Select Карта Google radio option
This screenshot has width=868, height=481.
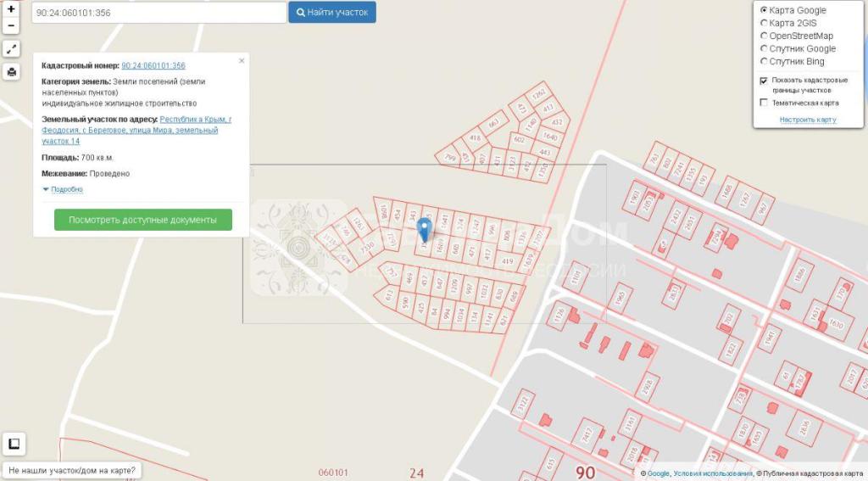[x=764, y=10]
